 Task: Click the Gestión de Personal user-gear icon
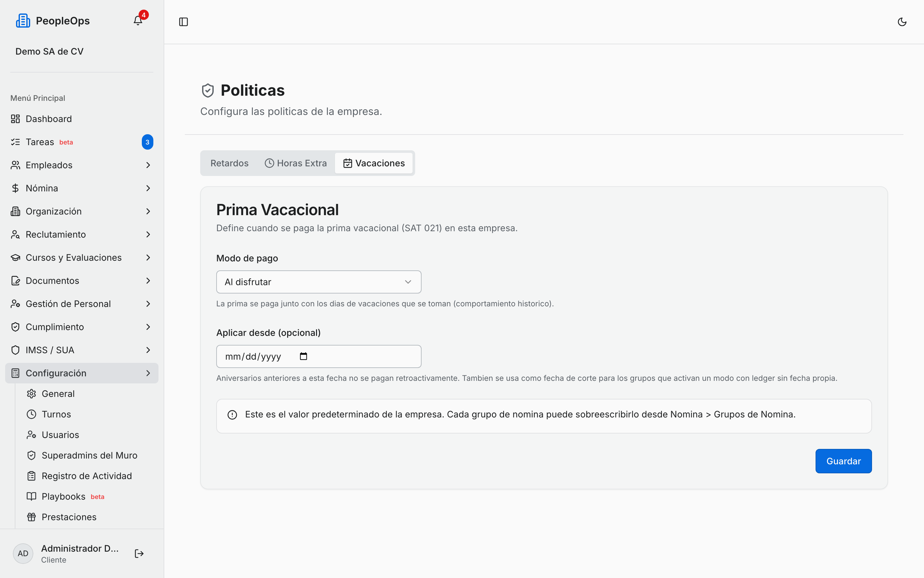[15, 304]
